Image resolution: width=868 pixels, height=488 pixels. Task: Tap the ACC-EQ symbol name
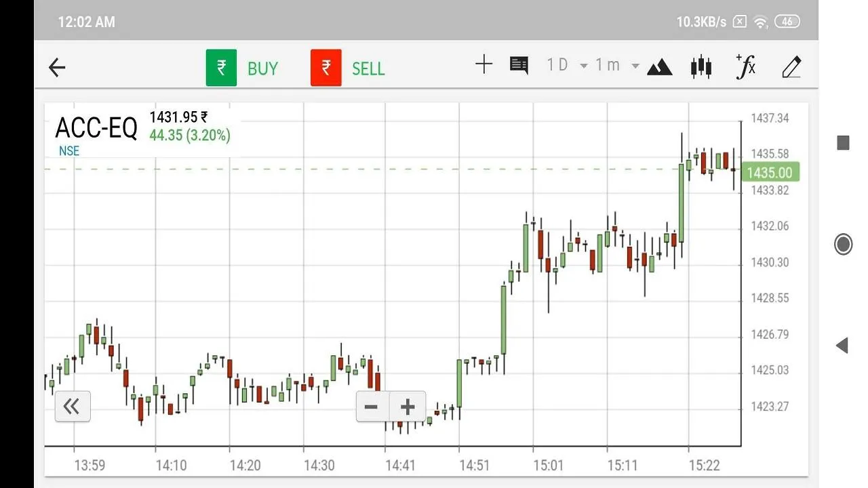pos(96,127)
